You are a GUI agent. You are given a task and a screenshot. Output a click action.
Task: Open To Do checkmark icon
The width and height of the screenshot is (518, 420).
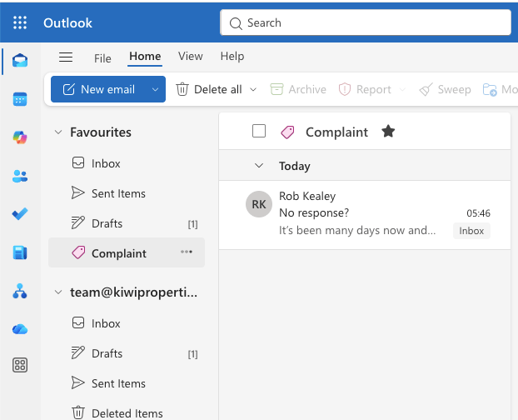(20, 214)
